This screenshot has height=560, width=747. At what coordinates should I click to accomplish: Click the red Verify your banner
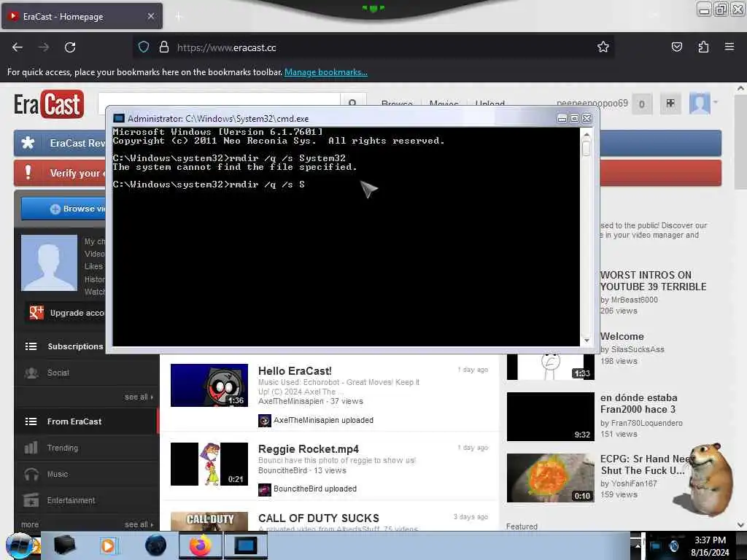click(x=60, y=173)
